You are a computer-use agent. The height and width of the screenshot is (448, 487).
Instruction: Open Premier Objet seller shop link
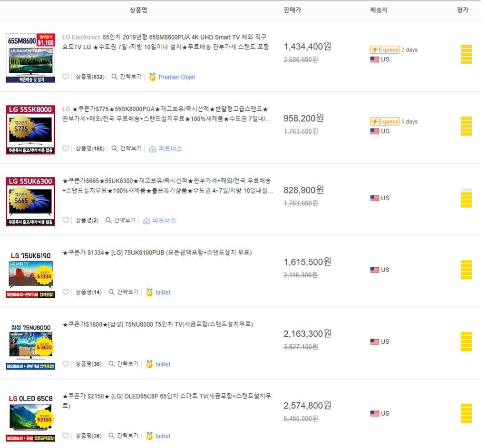click(x=177, y=77)
